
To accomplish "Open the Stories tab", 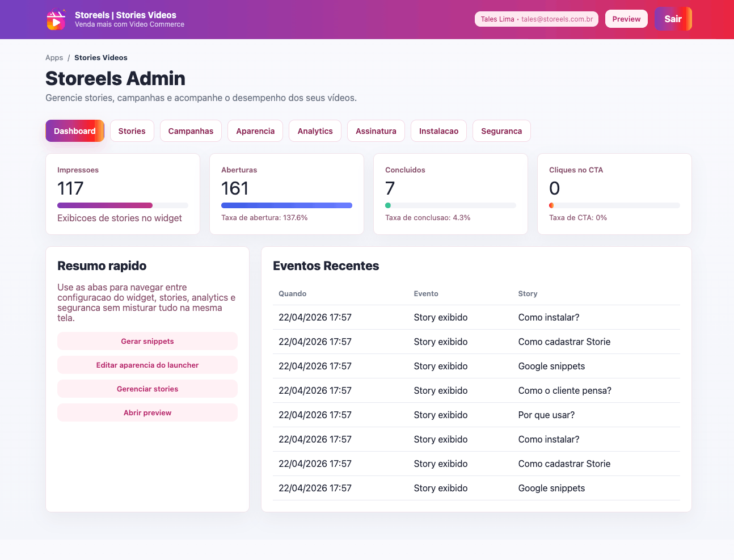I will [132, 131].
